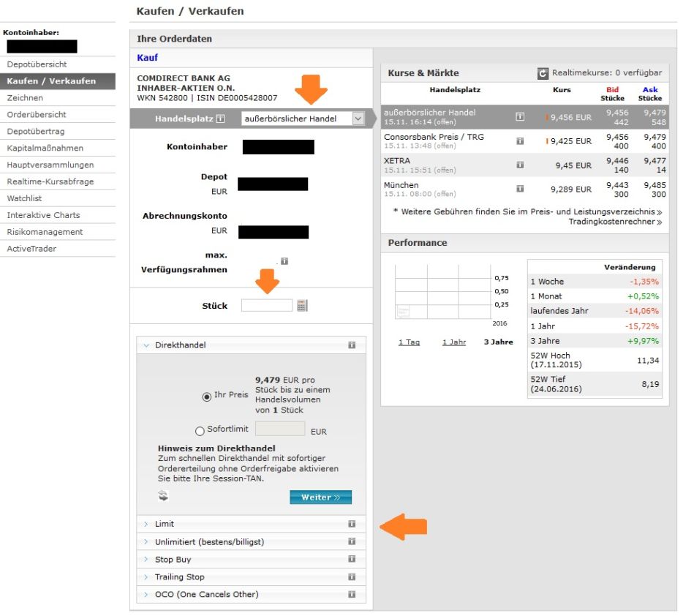Click the 52W Hoch (17.11.2015) row
Image resolution: width=683 pixels, height=616 pixels.
pyautogui.click(x=595, y=360)
